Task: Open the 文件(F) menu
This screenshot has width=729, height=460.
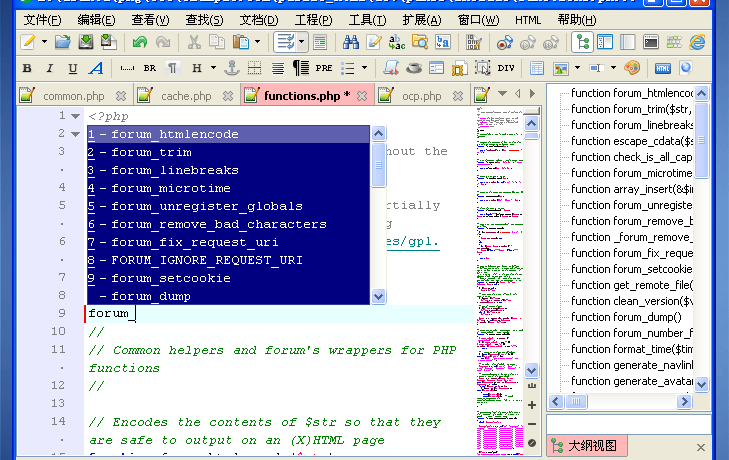Action: coord(42,20)
